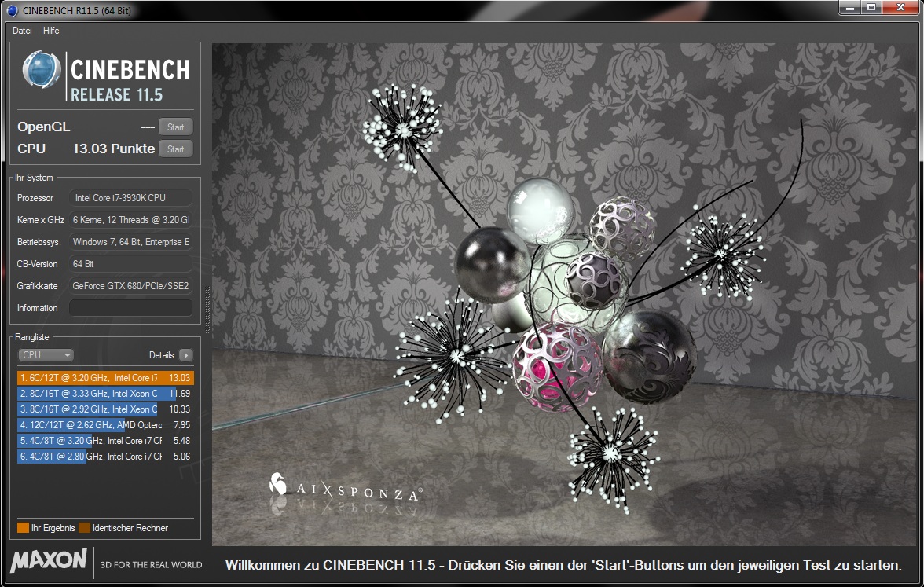
Task: Start the OpenGL benchmark test
Action: tap(176, 127)
